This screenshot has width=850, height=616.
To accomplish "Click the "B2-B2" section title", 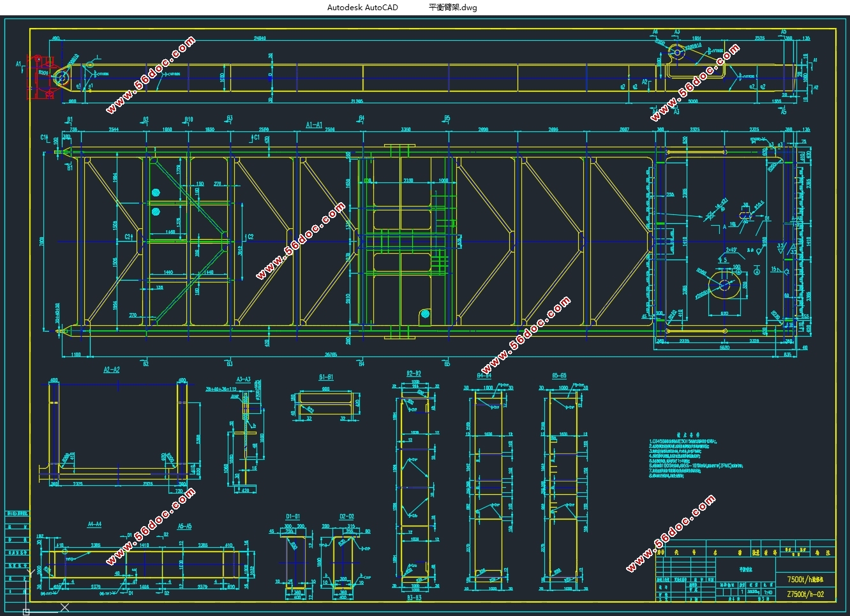I will point(414,374).
